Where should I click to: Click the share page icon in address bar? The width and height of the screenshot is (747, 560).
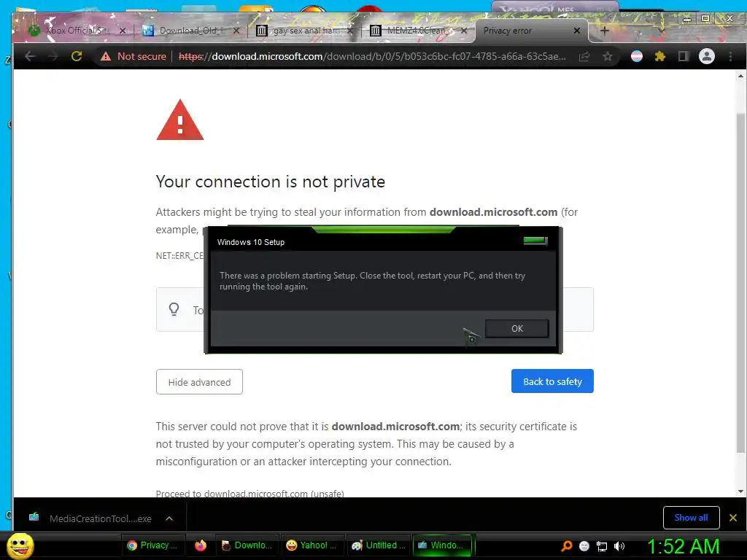584,56
